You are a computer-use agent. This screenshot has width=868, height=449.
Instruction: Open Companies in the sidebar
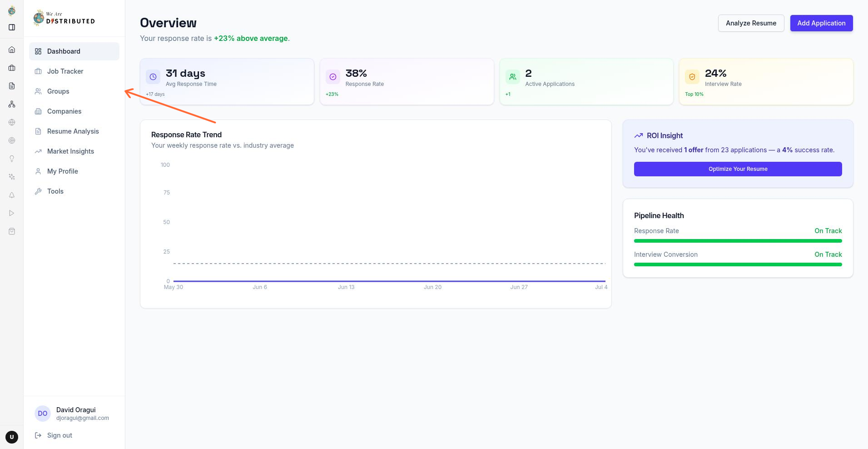point(74,111)
